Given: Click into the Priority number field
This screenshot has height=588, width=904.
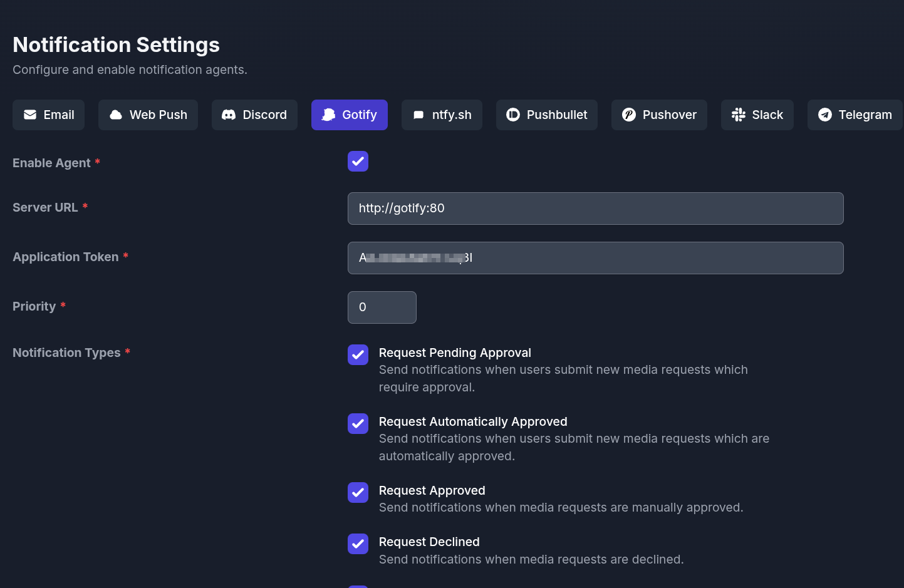Looking at the screenshot, I should coord(382,307).
